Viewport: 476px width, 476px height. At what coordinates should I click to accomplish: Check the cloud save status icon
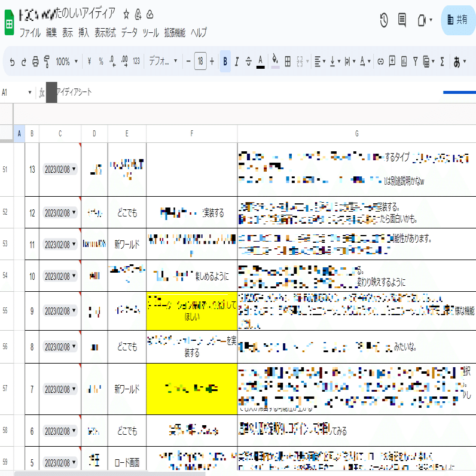pyautogui.click(x=150, y=14)
